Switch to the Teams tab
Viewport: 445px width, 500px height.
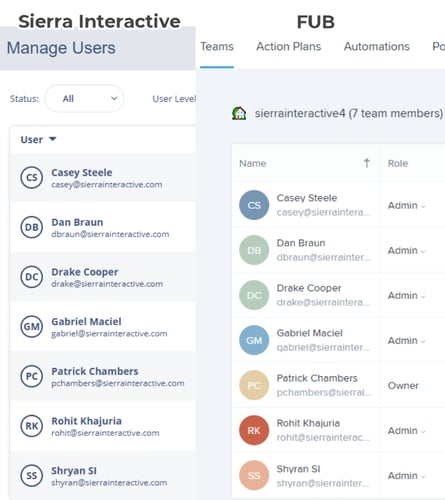click(217, 46)
